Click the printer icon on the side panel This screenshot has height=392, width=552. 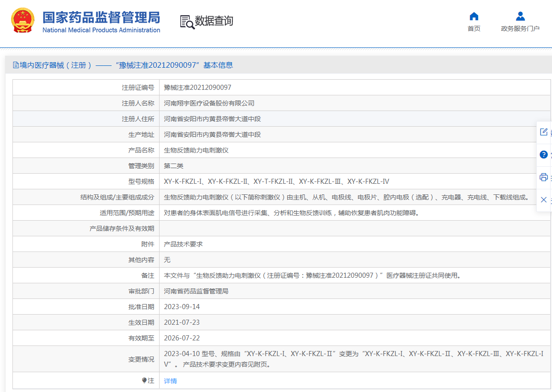544,177
